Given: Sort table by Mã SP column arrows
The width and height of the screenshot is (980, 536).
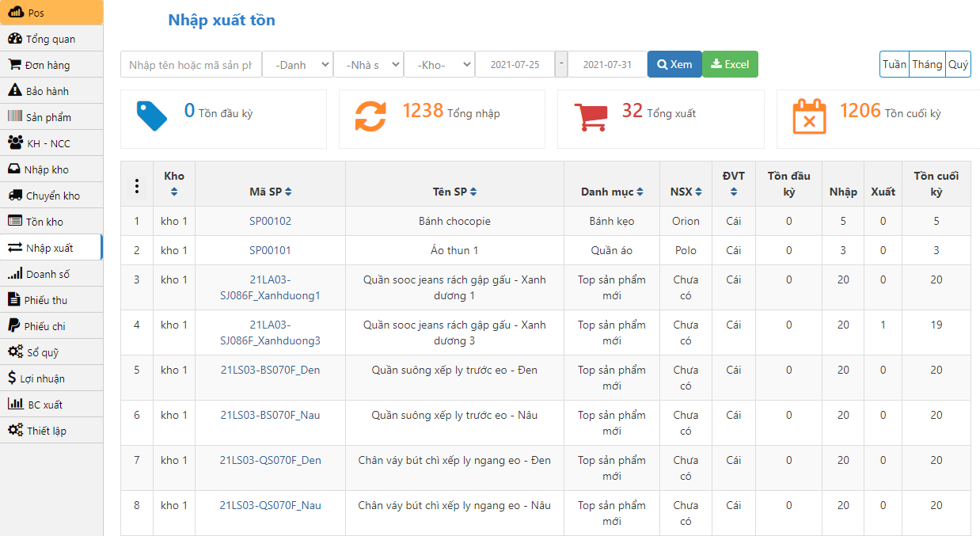Looking at the screenshot, I should 289,192.
